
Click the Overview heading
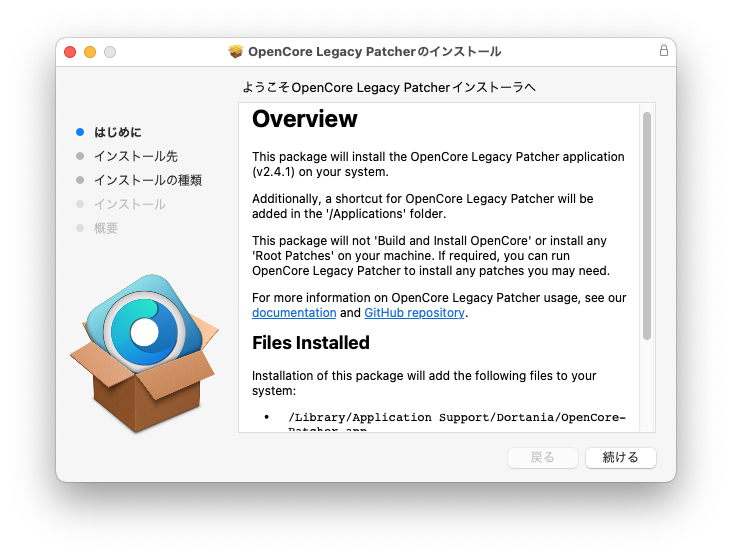tap(304, 119)
